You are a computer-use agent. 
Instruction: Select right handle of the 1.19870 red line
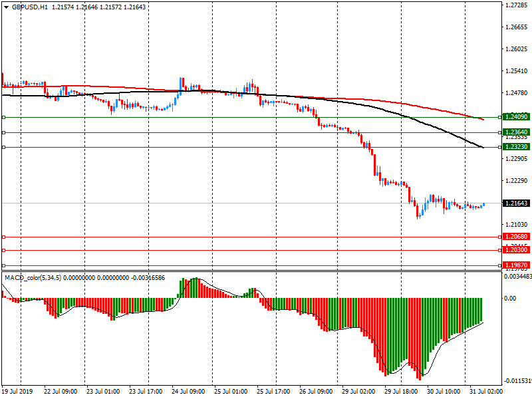[x=500, y=265]
